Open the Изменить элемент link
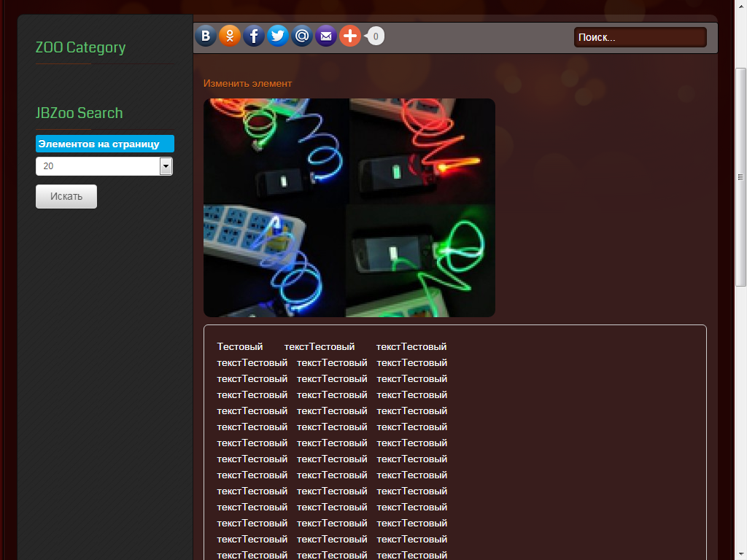The image size is (747, 560). [247, 84]
